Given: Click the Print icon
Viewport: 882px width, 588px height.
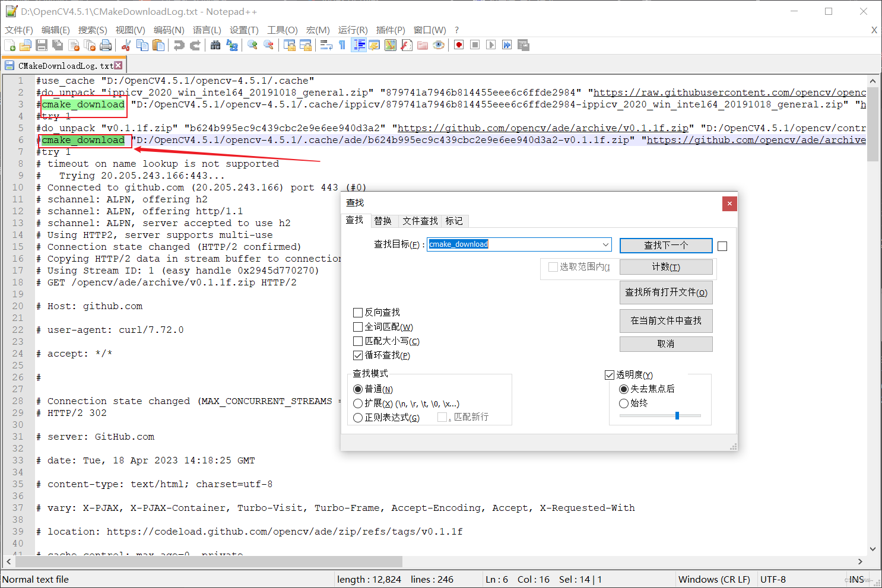Looking at the screenshot, I should click(x=106, y=45).
